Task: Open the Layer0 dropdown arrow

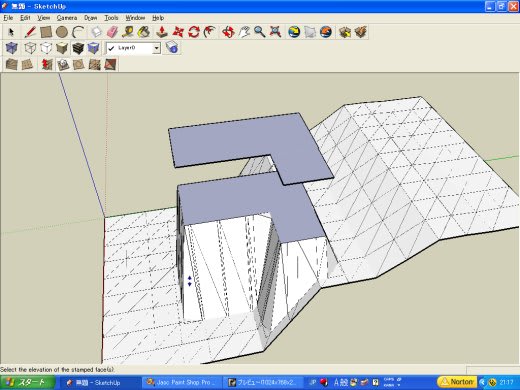Action: click(x=156, y=48)
